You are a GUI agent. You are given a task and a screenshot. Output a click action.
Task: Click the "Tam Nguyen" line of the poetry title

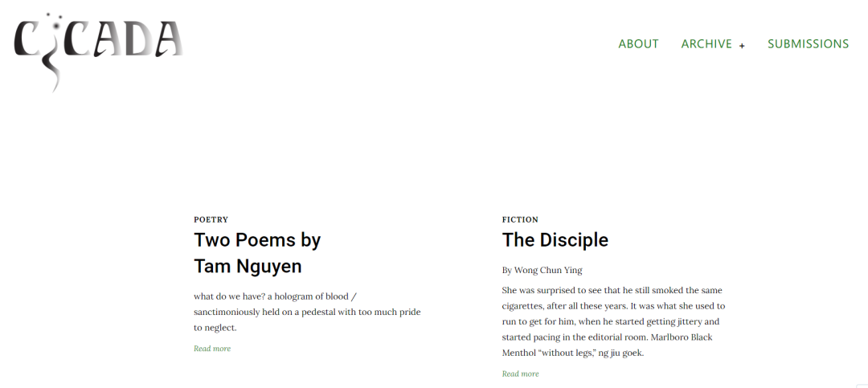point(248,266)
